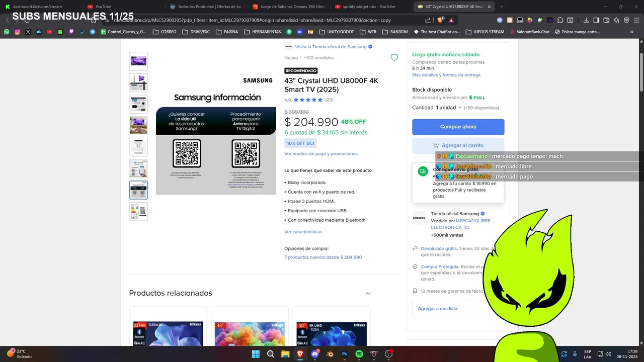Open the UNITY/GODOT bookmarks folder
The height and width of the screenshot is (362, 644).
click(336, 32)
